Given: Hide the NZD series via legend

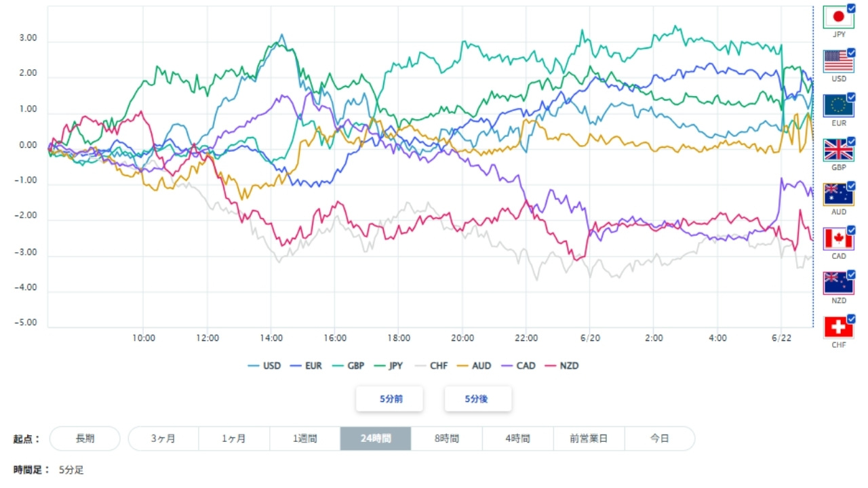Looking at the screenshot, I should point(562,366).
